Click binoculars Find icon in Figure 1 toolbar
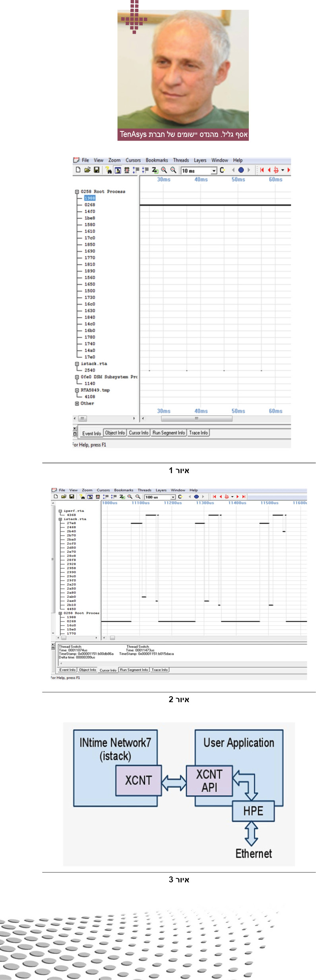Image resolution: width=316 pixels, height=980 pixels. (x=109, y=170)
